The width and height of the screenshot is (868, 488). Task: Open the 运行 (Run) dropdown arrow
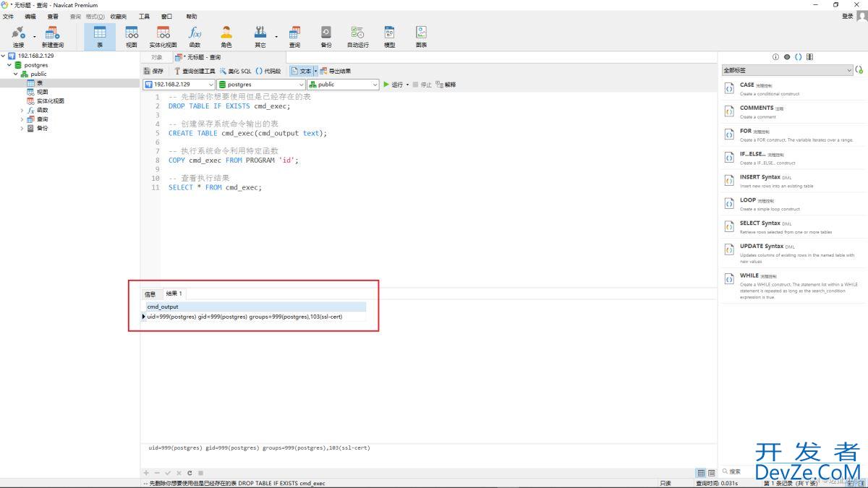coord(407,85)
